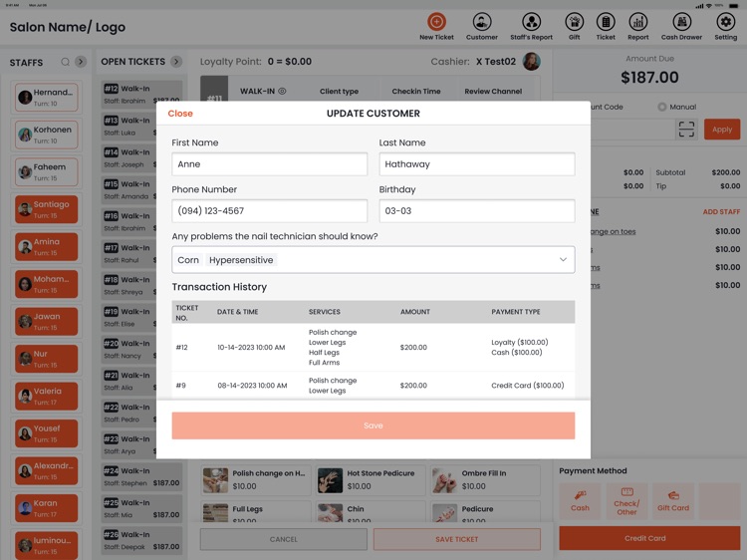Select staff card Moham...

[46, 284]
